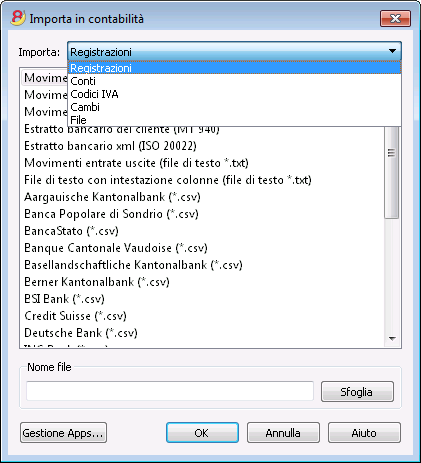This screenshot has width=421, height=463.
Task: Select Aargauische Kantonalbank (*.csv)
Action: coord(112,197)
